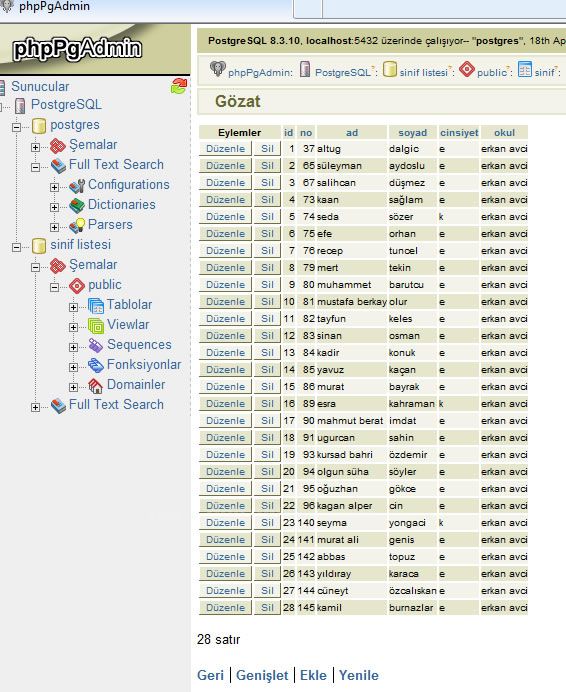Open the phpPgAdmin browser tab
The height and width of the screenshot is (692, 566).
click(146, 8)
